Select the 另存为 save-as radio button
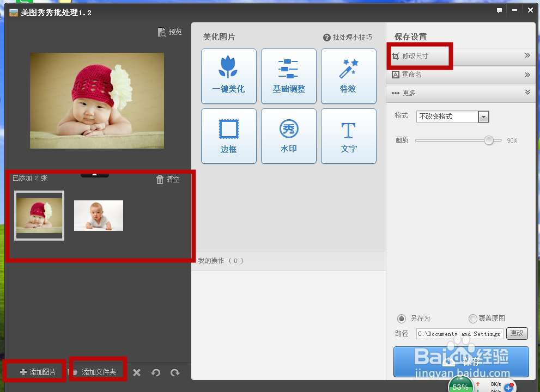Image resolution: width=540 pixels, height=392 pixels. [x=402, y=318]
